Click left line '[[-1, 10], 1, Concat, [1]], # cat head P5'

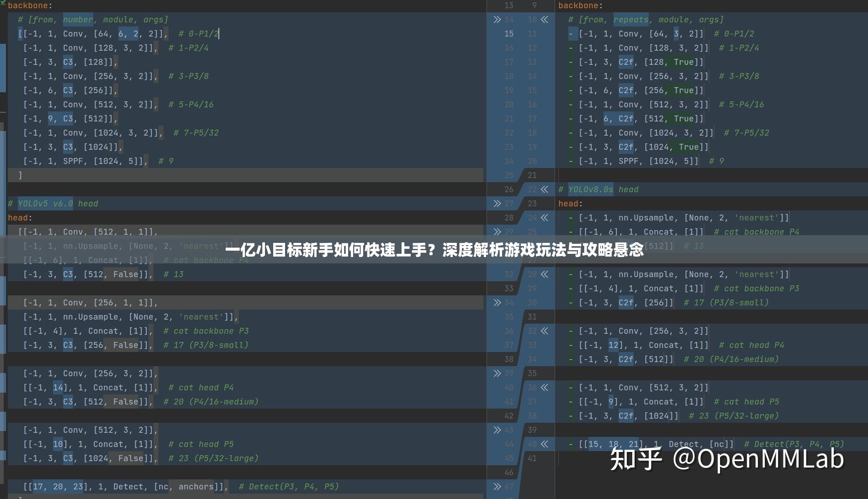click(x=128, y=444)
